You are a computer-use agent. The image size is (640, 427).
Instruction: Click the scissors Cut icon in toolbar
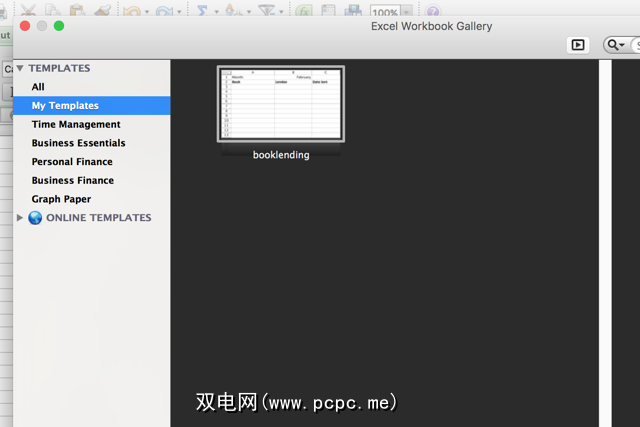(28, 10)
